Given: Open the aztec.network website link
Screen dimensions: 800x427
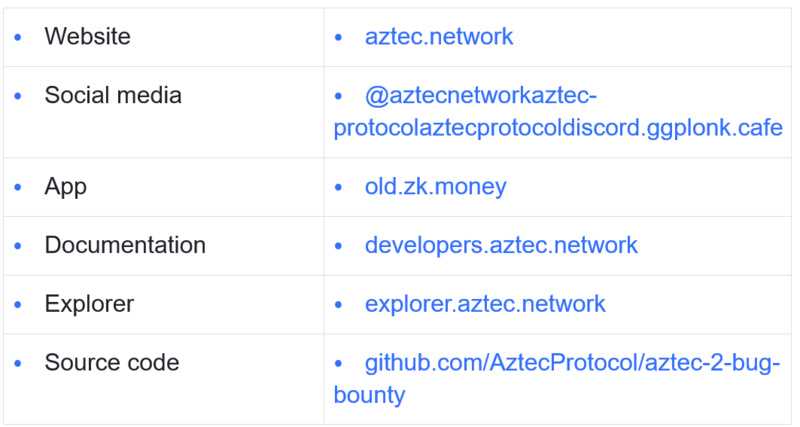Looking at the screenshot, I should tap(438, 37).
